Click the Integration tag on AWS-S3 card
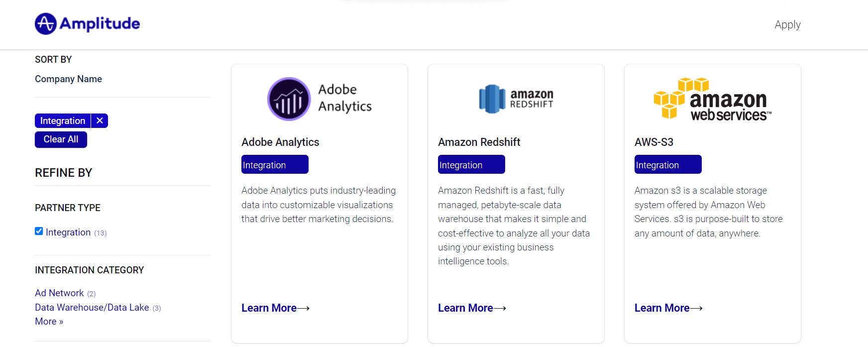This screenshot has height=347, width=868. click(668, 164)
